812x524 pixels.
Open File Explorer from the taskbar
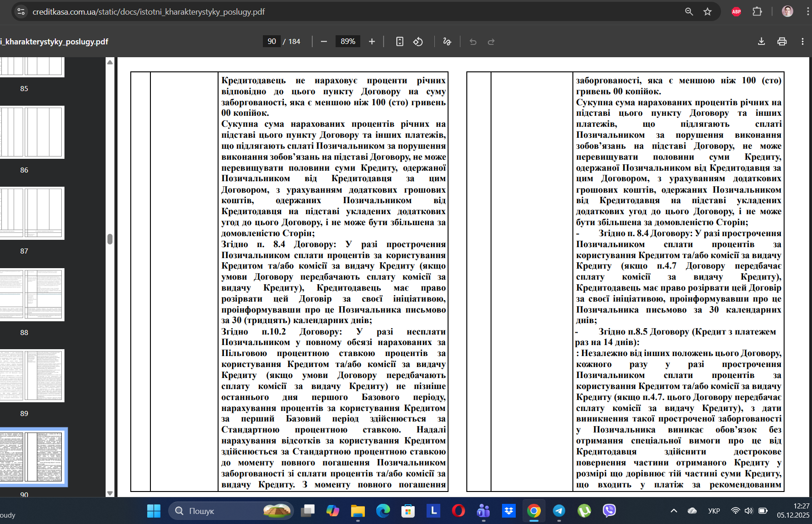358,511
